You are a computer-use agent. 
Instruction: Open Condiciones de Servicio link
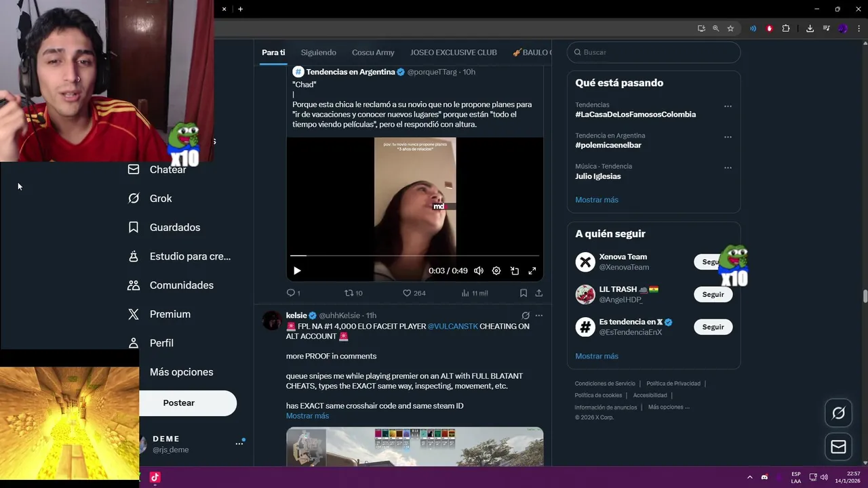[605, 384]
